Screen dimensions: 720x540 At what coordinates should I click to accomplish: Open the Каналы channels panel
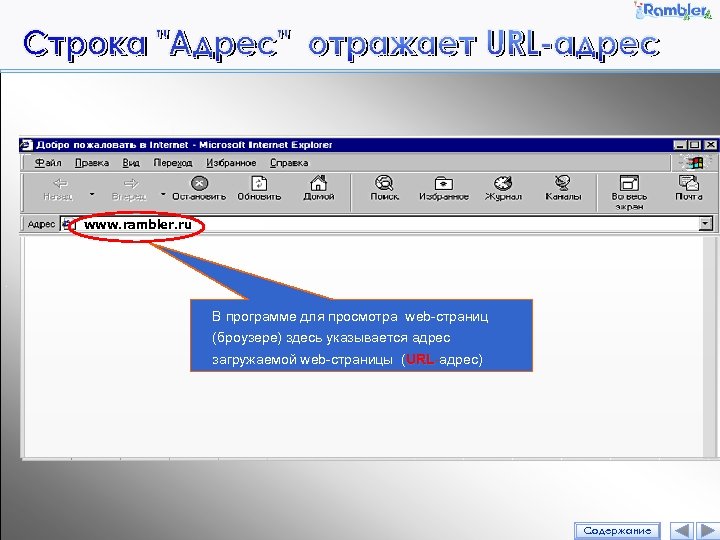pos(563,189)
